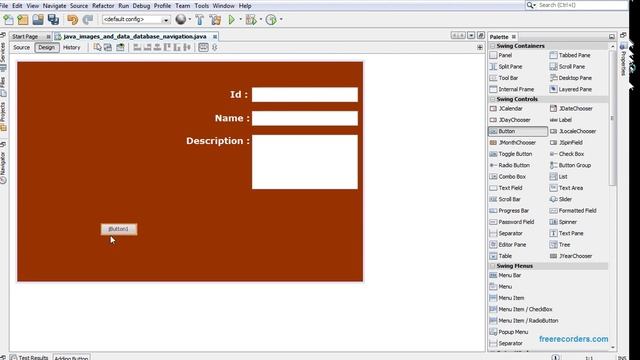Collapse the Swing Controls section
The height and width of the screenshot is (360, 640).
point(492,99)
